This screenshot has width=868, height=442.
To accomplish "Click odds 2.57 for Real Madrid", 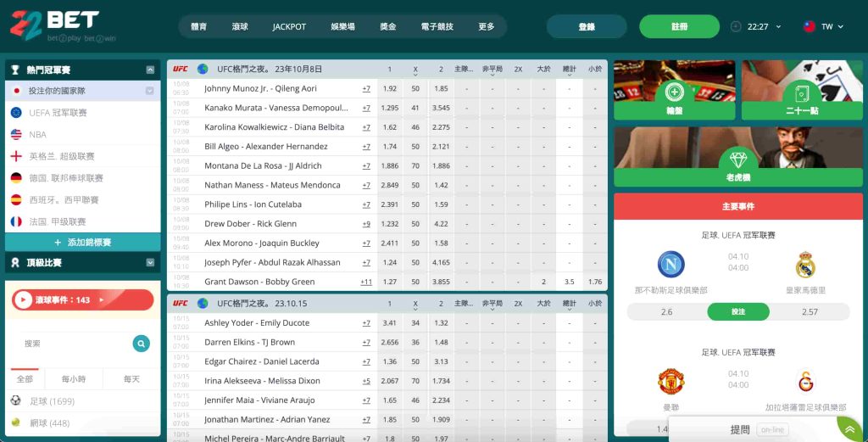I will (810, 312).
